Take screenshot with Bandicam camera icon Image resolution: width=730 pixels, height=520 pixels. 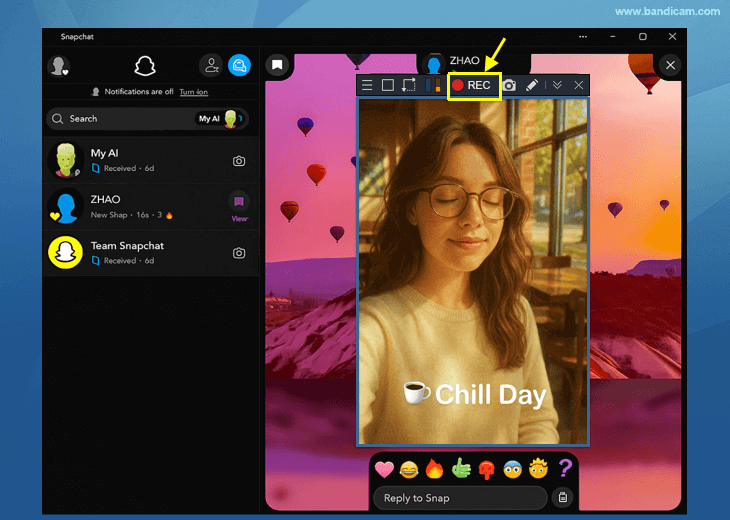[509, 85]
